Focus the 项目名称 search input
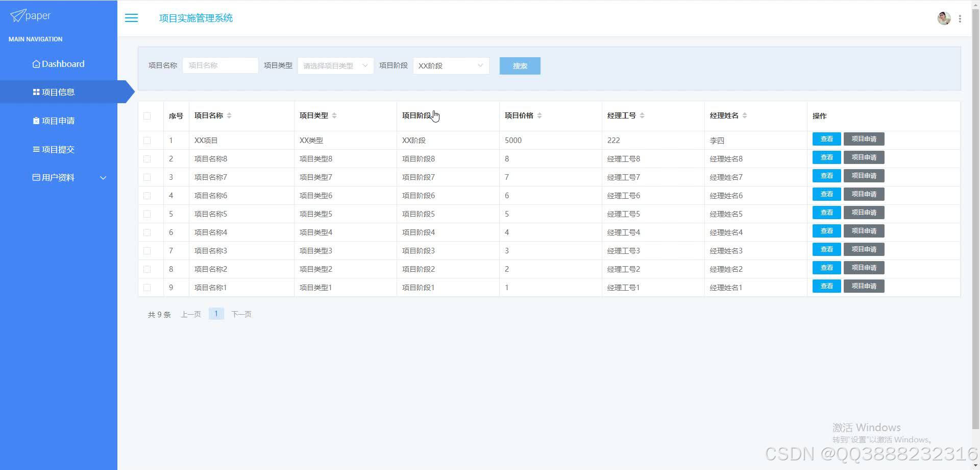This screenshot has height=470, width=980. (220, 65)
